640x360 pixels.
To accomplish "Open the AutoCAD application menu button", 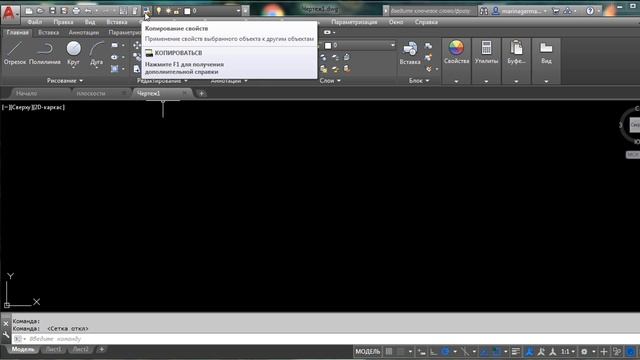I will click(x=9, y=13).
